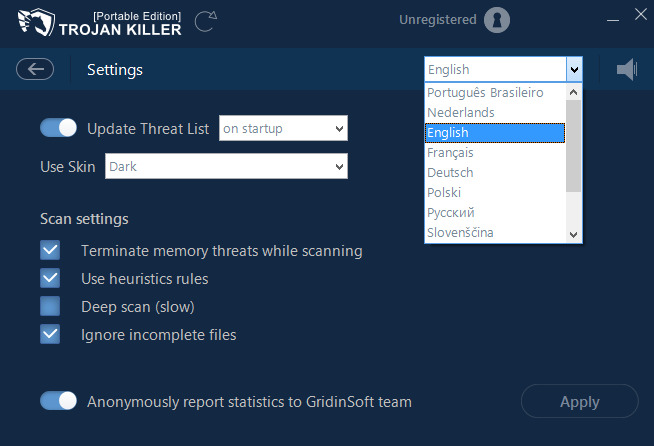
Task: Toggle the Update Threat List switch
Action: pos(59,128)
